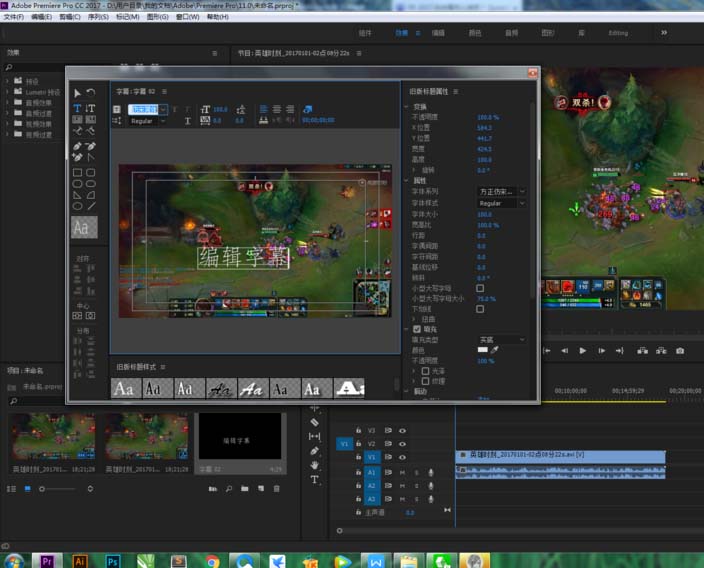Select the Razor tool in timeline tools
This screenshot has width=704, height=568.
pos(314,422)
